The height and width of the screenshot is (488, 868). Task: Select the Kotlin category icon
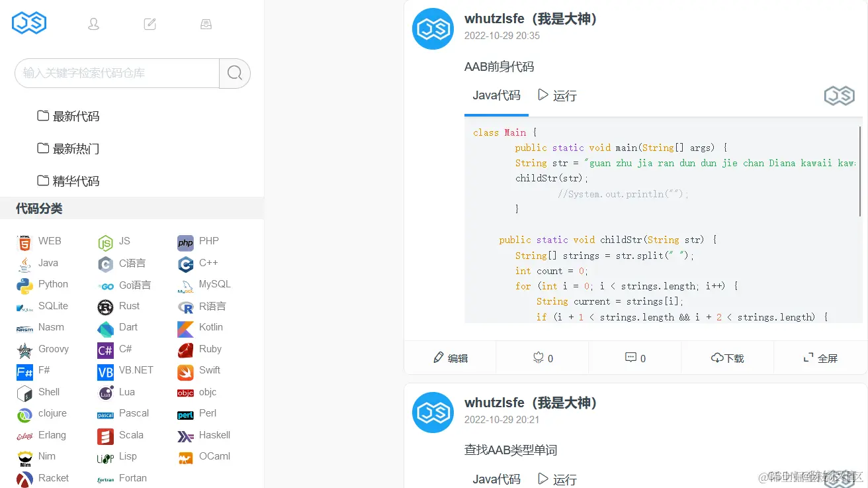(x=184, y=328)
